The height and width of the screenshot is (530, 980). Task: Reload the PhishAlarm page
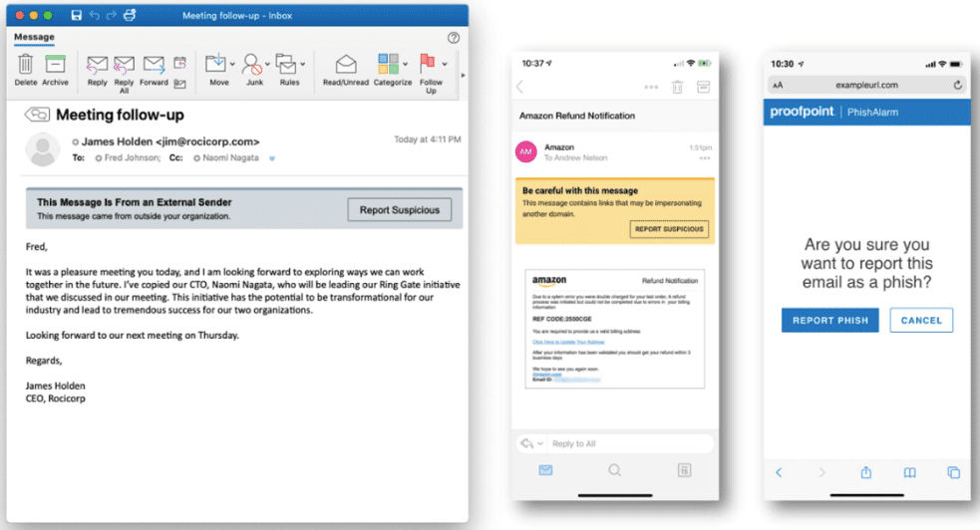pyautogui.click(x=957, y=85)
